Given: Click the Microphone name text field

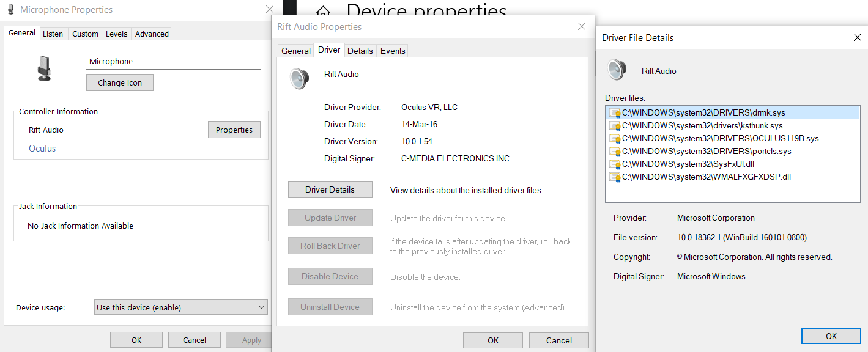Looking at the screenshot, I should tap(173, 62).
